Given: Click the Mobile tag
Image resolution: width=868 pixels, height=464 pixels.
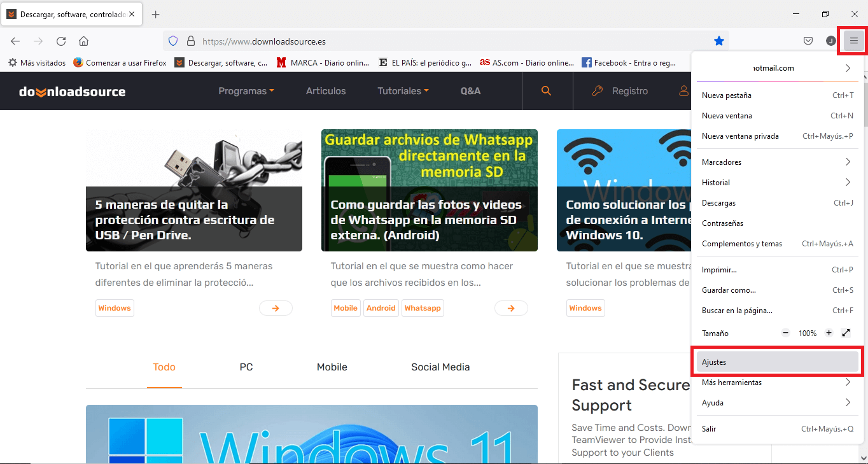Looking at the screenshot, I should (346, 308).
